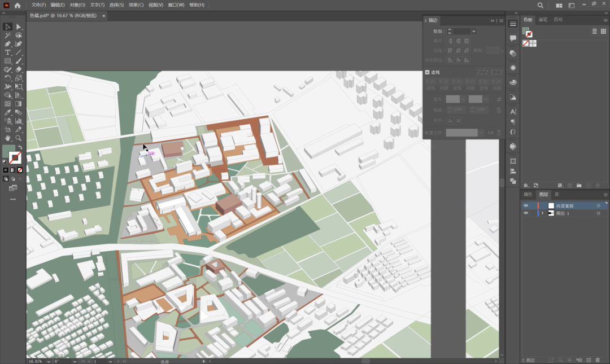Viewport: 610px width, 364px height.
Task: Swap fill and stroke arrows
Action: click(20, 147)
